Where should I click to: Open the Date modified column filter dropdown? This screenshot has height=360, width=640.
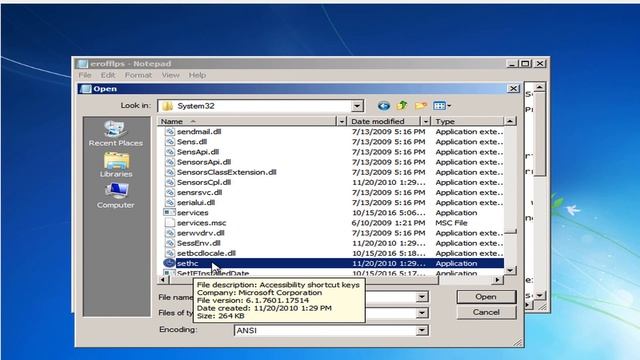(x=425, y=121)
